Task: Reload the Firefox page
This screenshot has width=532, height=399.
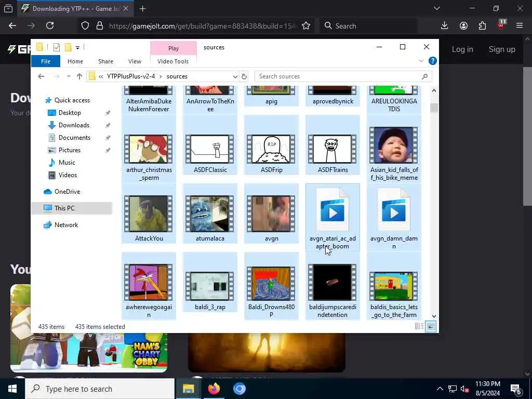Action: click(x=50, y=26)
